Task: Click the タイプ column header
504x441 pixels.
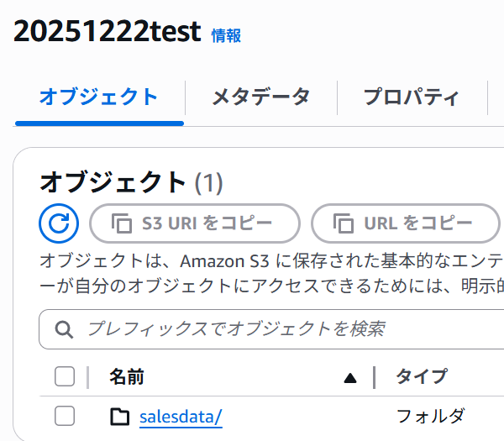Action: coord(422,376)
